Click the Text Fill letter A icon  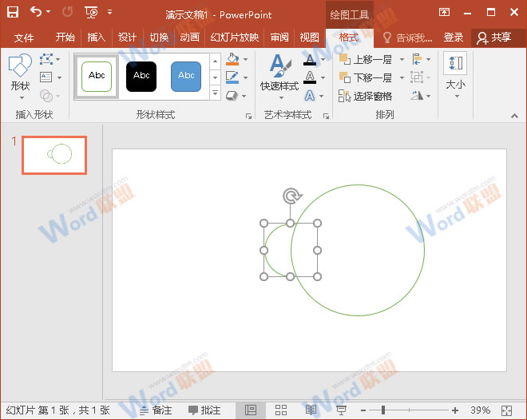pyautogui.click(x=310, y=60)
